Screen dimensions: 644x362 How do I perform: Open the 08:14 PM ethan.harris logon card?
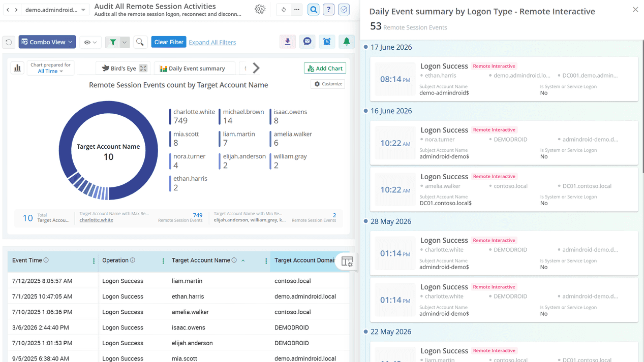click(x=504, y=79)
